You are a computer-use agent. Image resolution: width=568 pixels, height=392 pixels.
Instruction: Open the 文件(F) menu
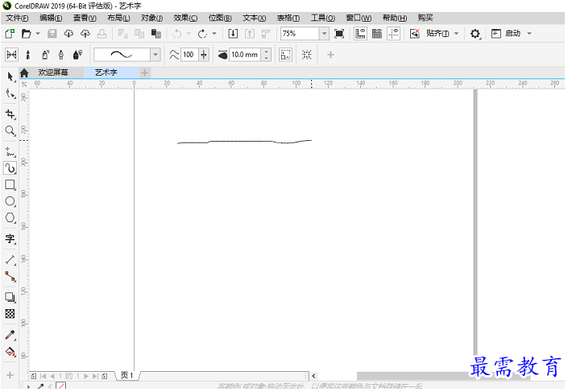click(x=17, y=18)
